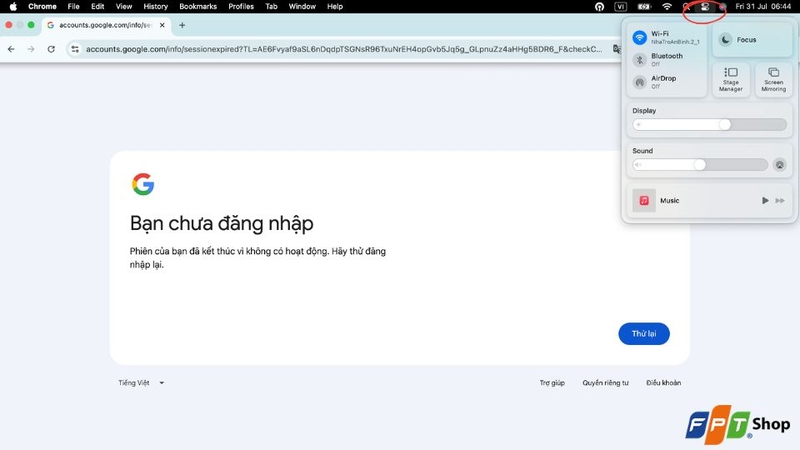This screenshot has height=450, width=800.
Task: Click the address bar URL field
Action: pyautogui.click(x=343, y=49)
